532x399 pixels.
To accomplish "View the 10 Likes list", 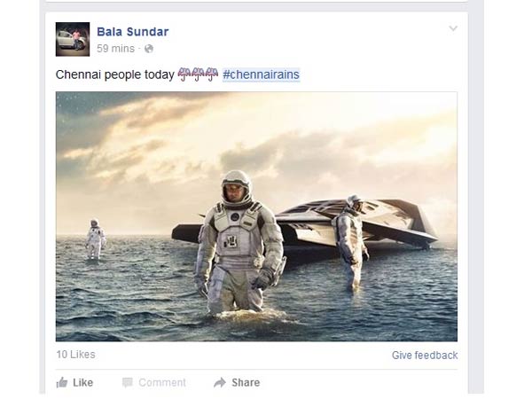I will coord(75,355).
